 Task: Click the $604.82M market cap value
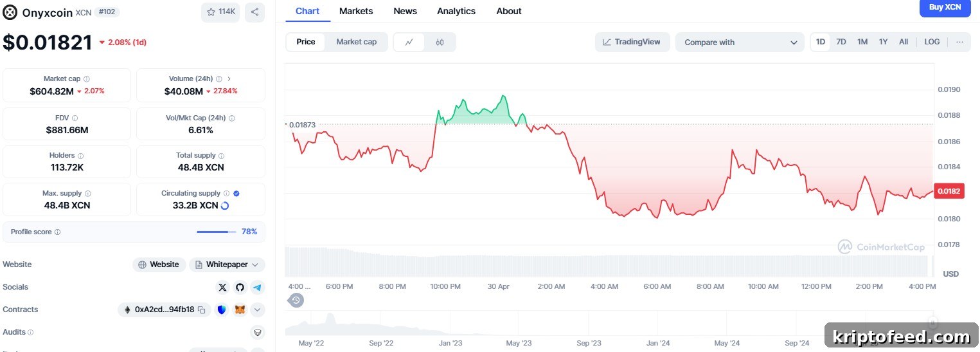pyautogui.click(x=51, y=91)
